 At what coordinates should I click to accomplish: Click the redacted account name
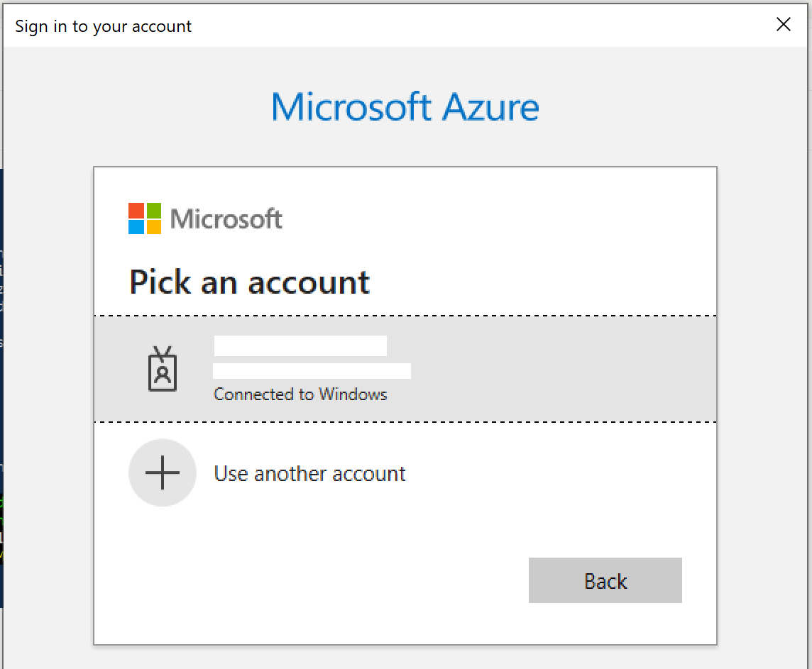tap(300, 346)
